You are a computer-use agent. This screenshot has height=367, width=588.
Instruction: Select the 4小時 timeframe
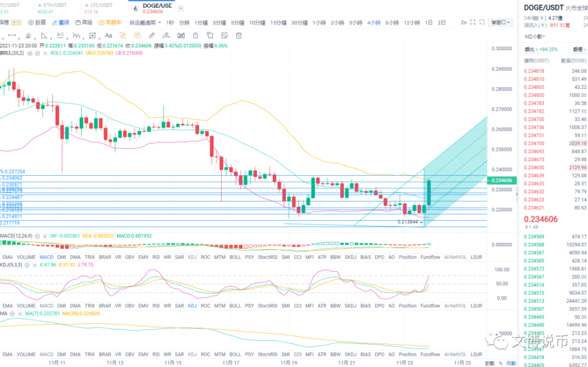click(374, 22)
